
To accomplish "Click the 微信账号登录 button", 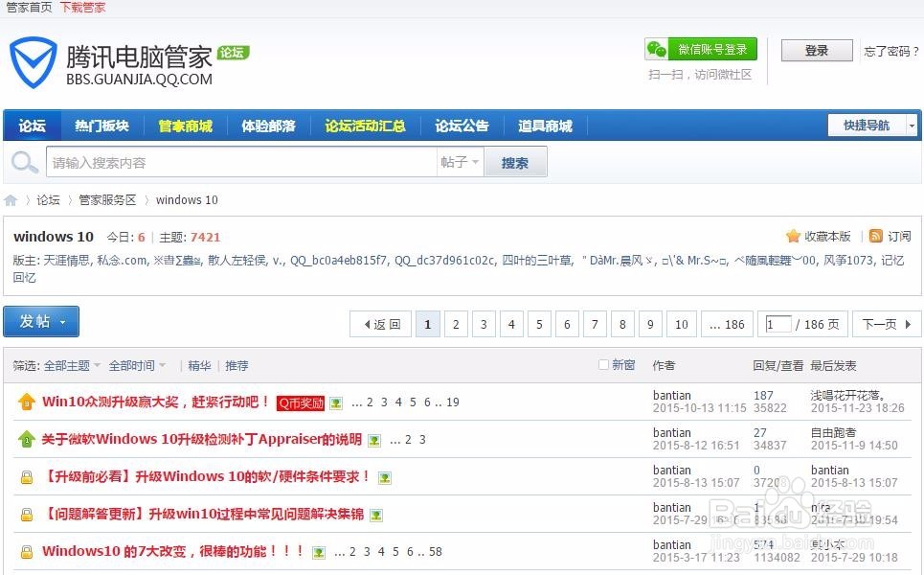I will point(701,50).
